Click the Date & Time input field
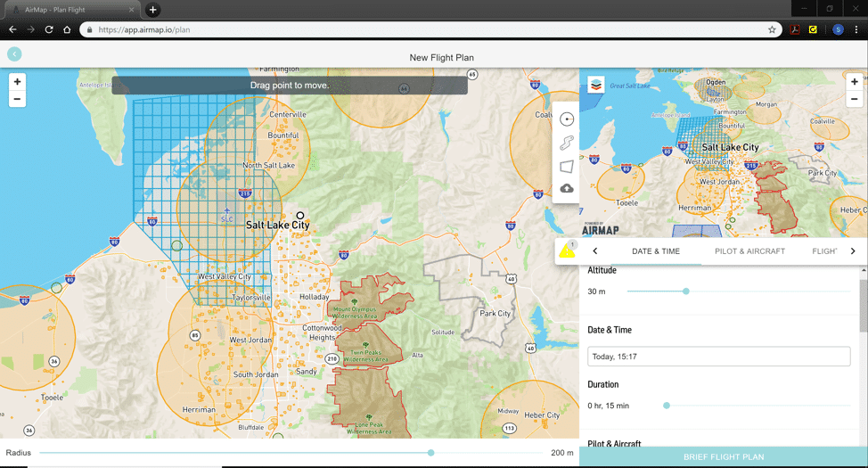868x468 pixels. (718, 357)
